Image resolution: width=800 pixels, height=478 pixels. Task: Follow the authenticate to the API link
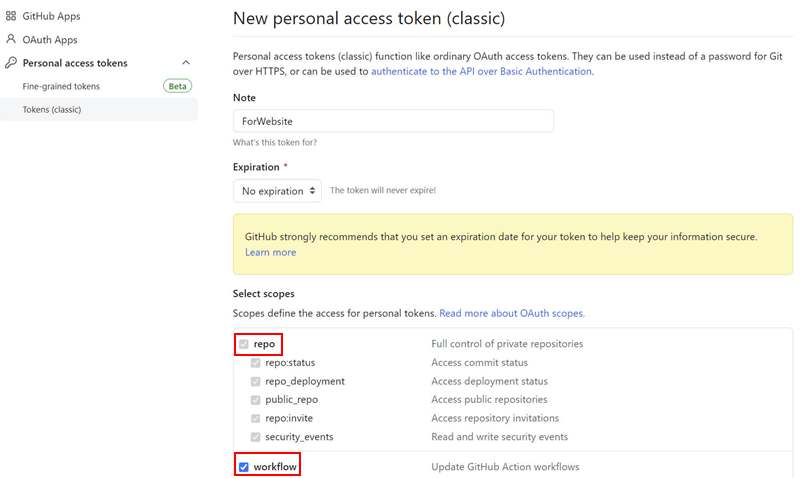click(x=482, y=71)
